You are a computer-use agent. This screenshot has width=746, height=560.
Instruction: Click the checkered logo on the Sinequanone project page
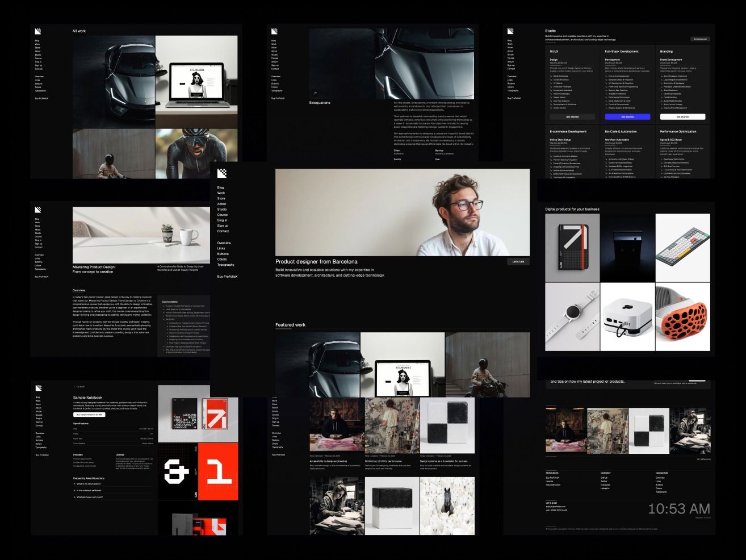274,31
